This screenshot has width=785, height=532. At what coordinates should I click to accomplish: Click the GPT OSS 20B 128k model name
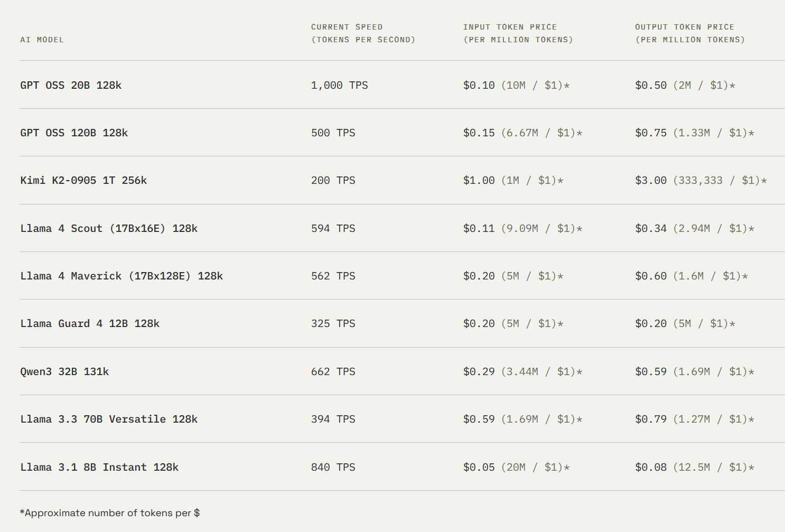point(71,85)
